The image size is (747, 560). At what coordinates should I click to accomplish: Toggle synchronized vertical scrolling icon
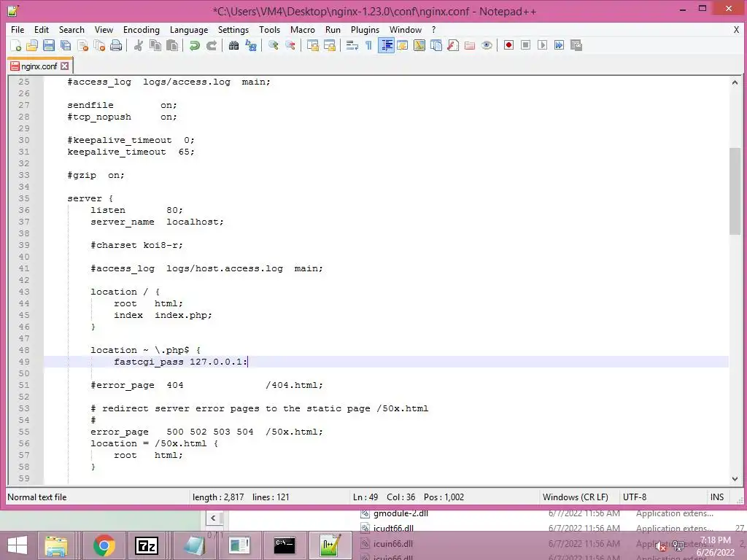tap(312, 45)
